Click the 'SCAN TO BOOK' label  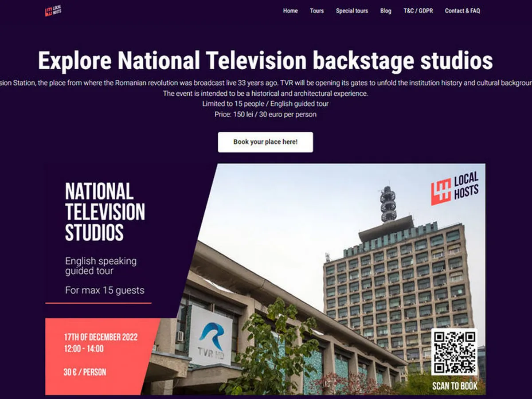coord(455,386)
